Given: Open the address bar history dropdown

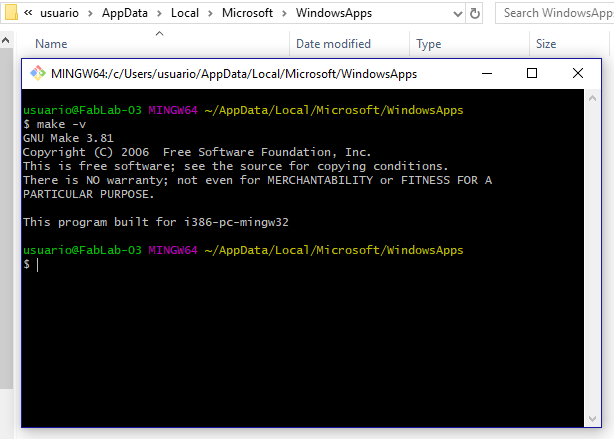Looking at the screenshot, I should tap(457, 14).
